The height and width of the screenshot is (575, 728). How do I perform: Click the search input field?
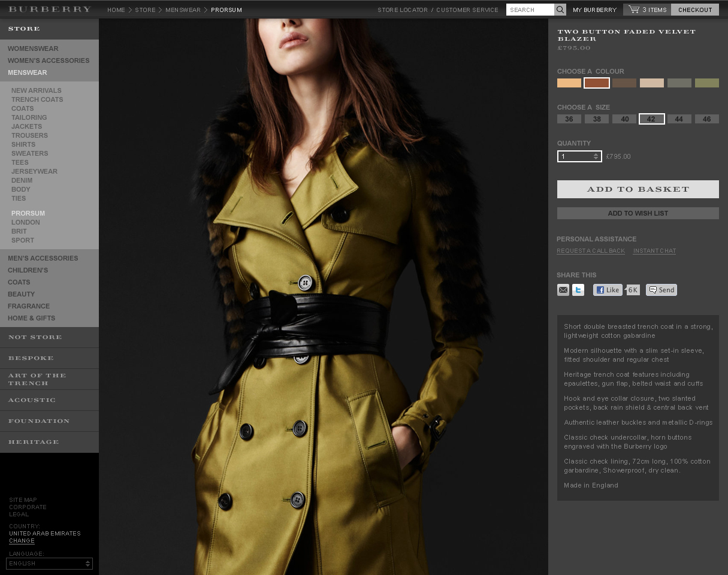point(530,10)
